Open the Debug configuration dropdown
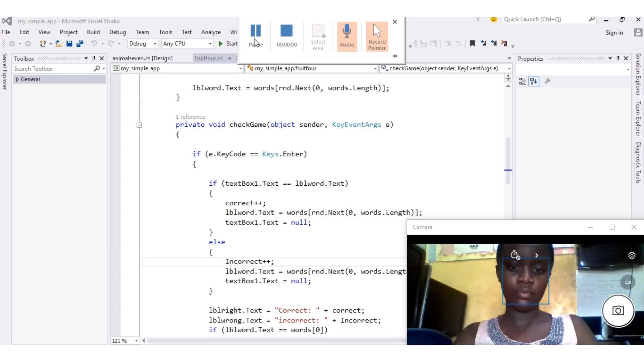Image resolution: width=644 pixels, height=362 pixels. [x=143, y=44]
